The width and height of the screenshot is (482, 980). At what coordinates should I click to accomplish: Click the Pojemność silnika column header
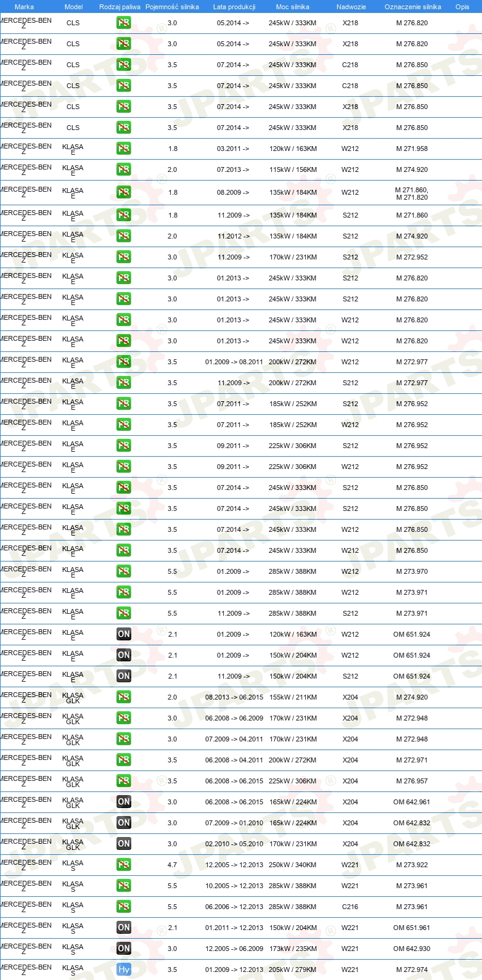tap(173, 7)
